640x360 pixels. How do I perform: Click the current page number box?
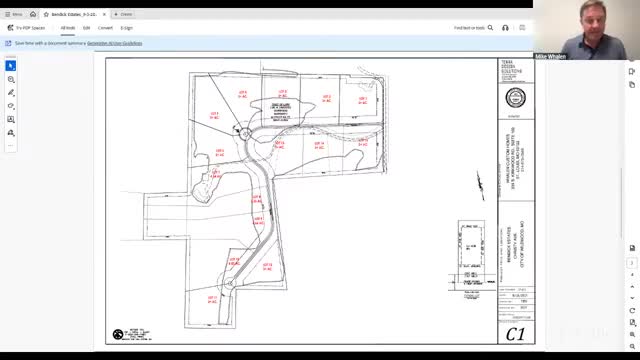[x=632, y=263]
